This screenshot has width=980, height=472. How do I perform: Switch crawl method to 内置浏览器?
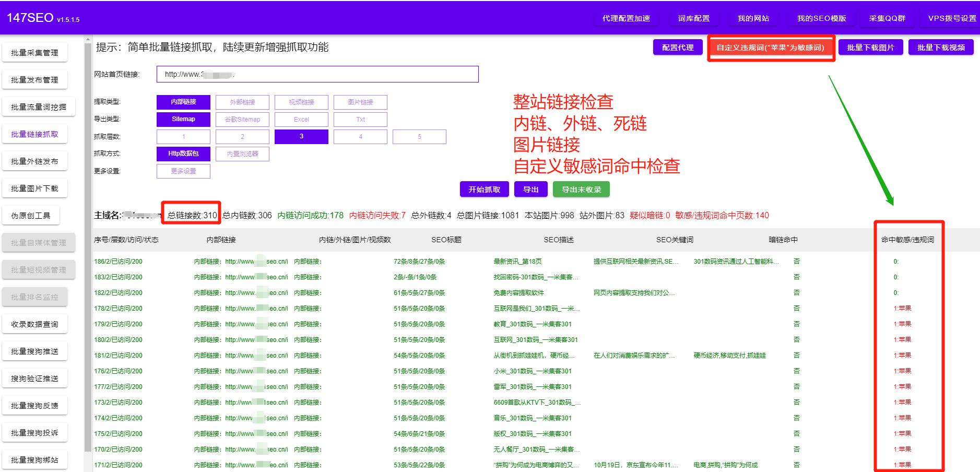click(242, 154)
